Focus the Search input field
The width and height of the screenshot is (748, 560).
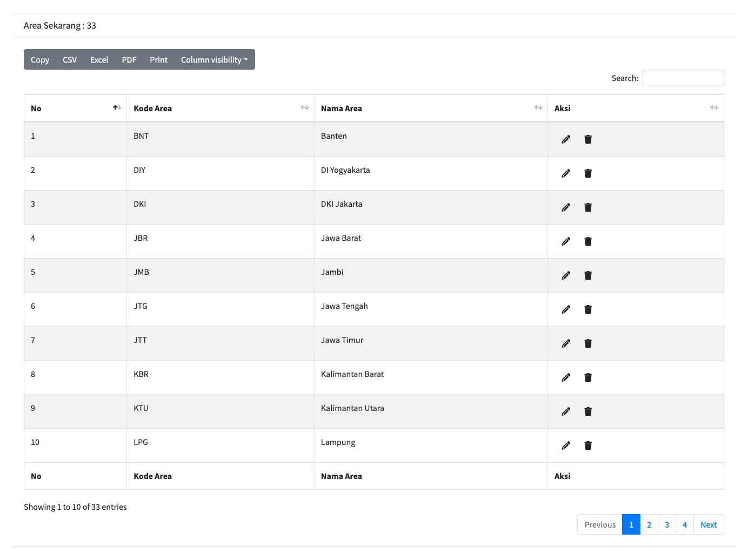coord(683,78)
